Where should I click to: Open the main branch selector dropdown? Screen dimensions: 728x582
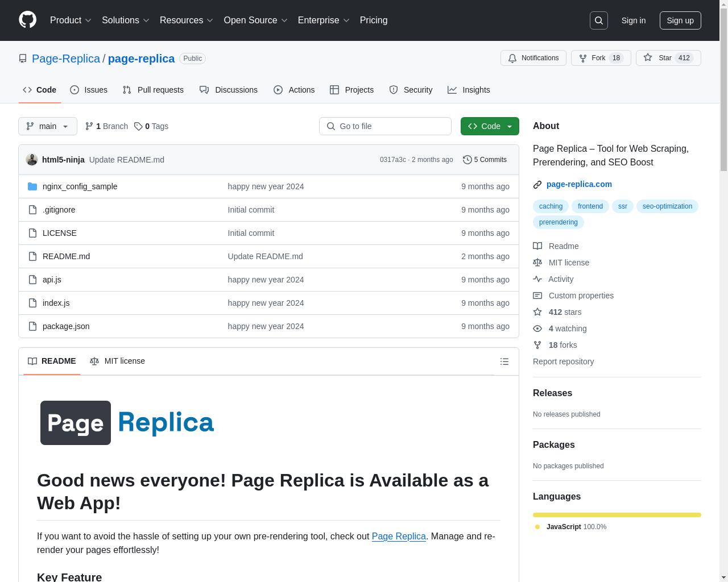(48, 126)
